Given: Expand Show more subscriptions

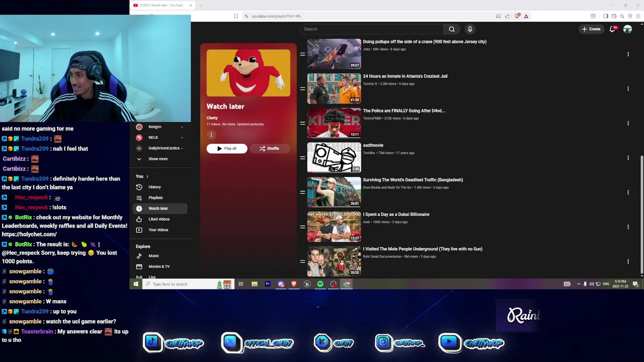Looking at the screenshot, I should pyautogui.click(x=158, y=159).
